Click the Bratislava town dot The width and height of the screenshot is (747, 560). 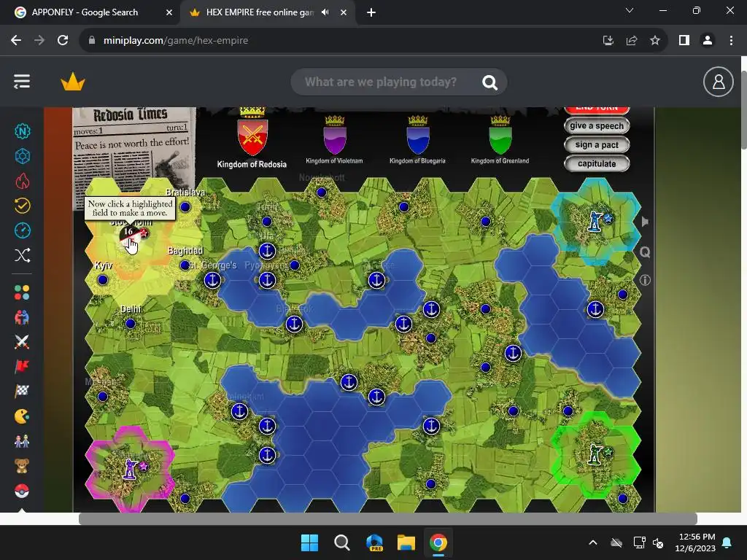(185, 206)
